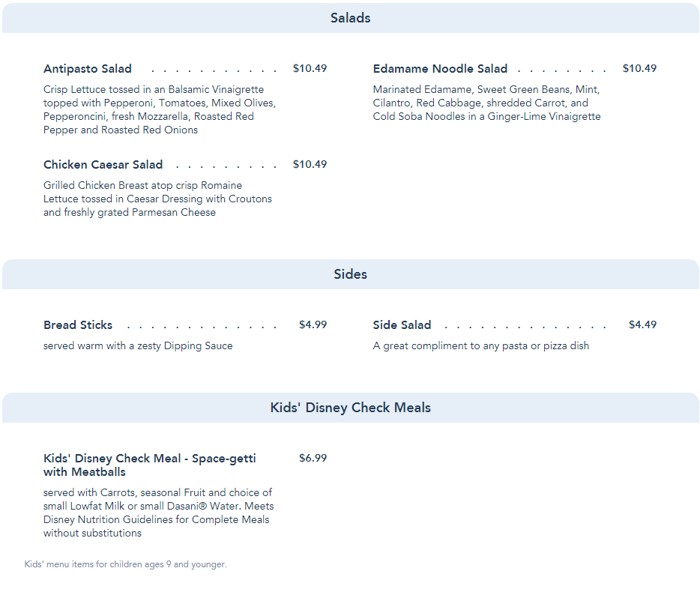Click the kids' menu age footnote
Image resolution: width=700 pixels, height=604 pixels.
click(125, 564)
